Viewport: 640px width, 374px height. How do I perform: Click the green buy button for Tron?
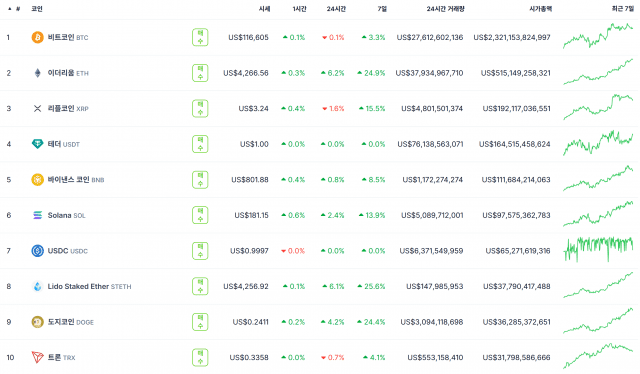(200, 357)
